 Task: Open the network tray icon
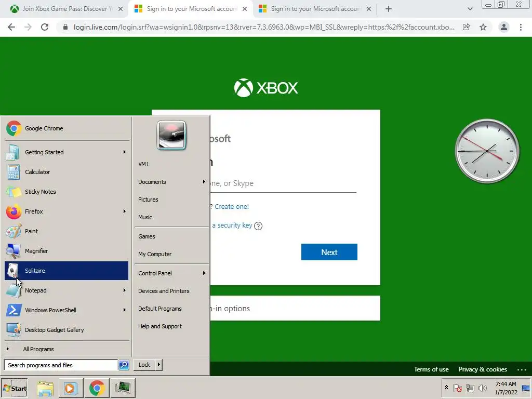click(x=470, y=388)
